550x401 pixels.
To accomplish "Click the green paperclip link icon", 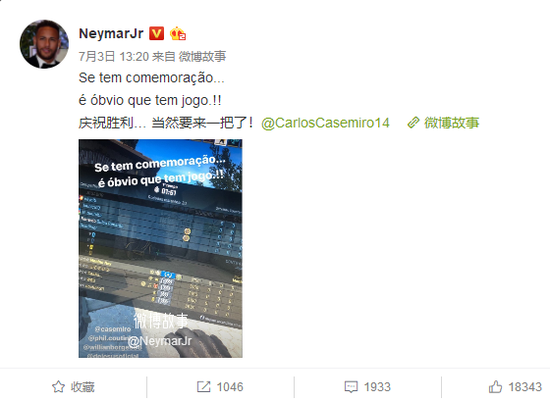I will click(414, 123).
